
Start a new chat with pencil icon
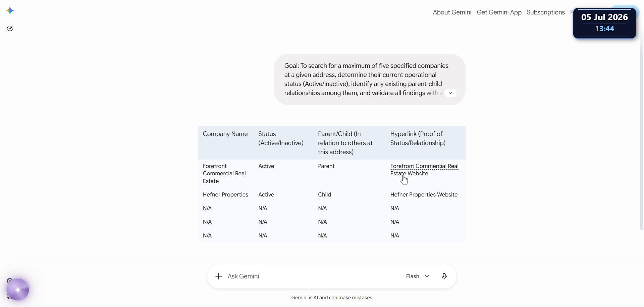click(x=10, y=29)
